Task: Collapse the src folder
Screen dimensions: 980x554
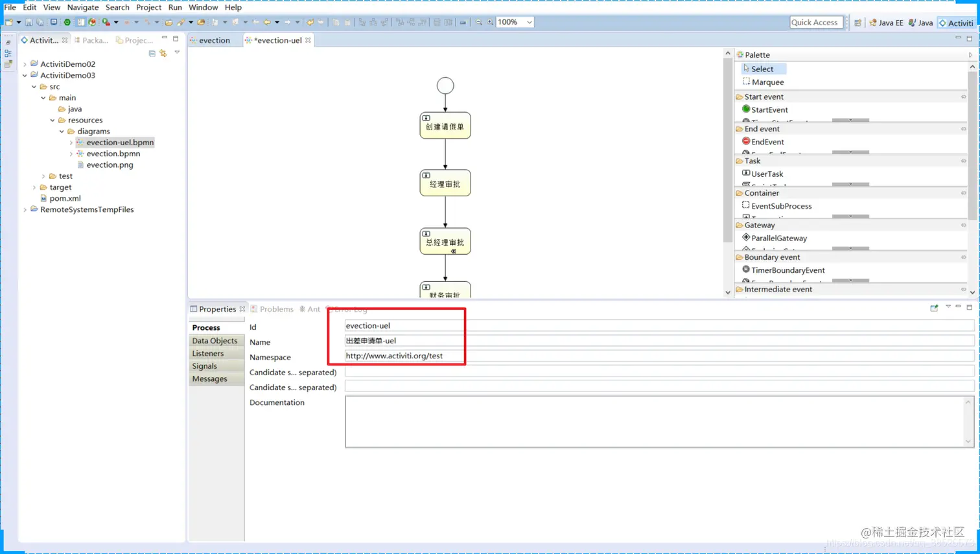Action: 34,86
